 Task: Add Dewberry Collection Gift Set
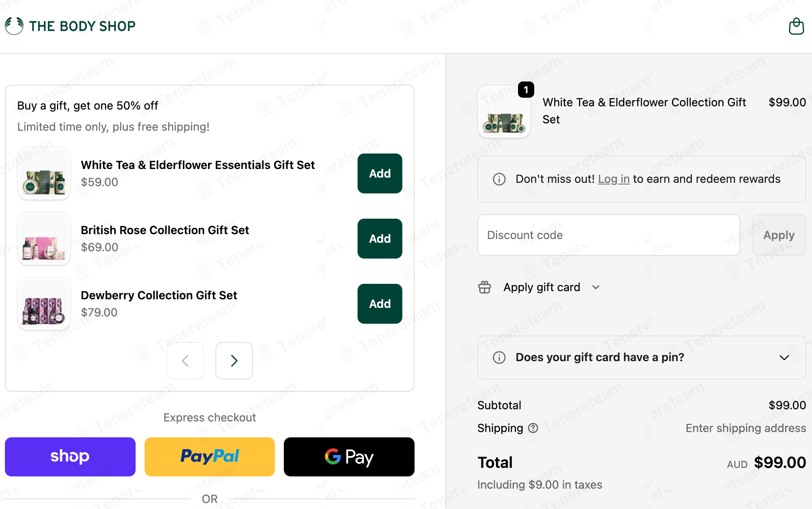click(x=380, y=304)
